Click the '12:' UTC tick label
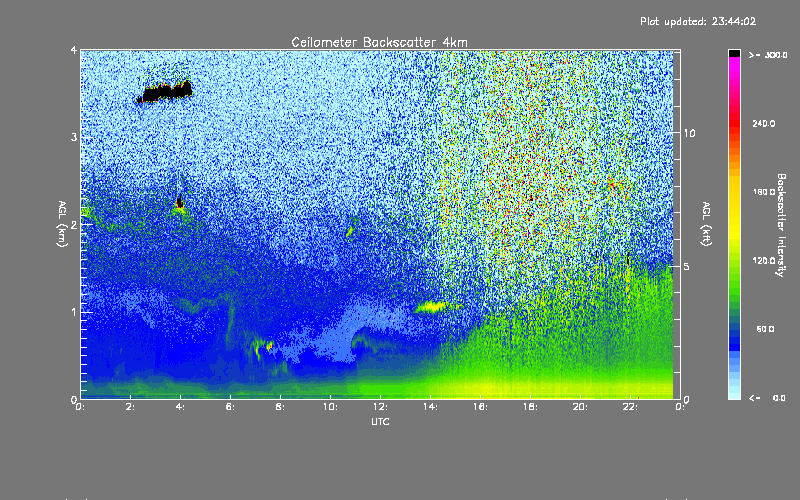Image resolution: width=800 pixels, height=500 pixels. coord(381,407)
